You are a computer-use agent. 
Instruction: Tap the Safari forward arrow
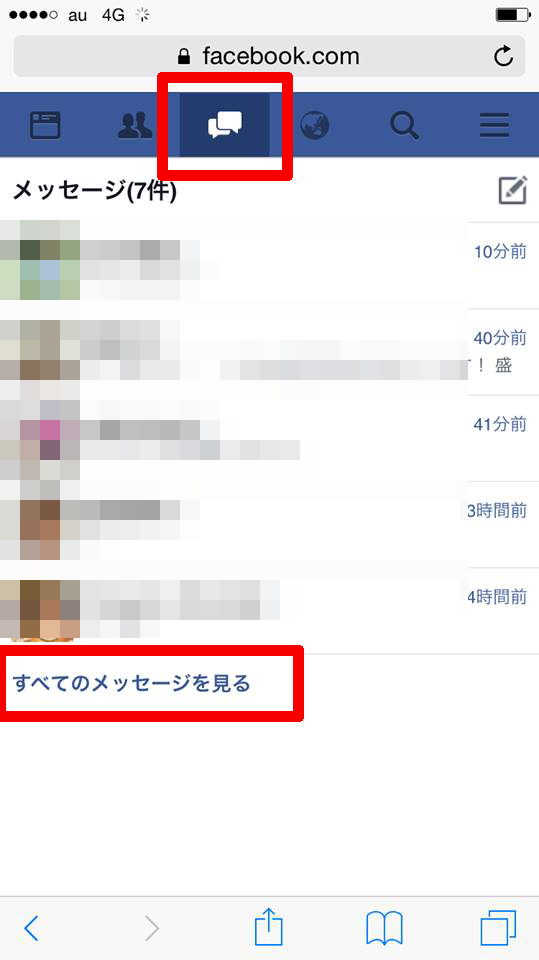(152, 929)
